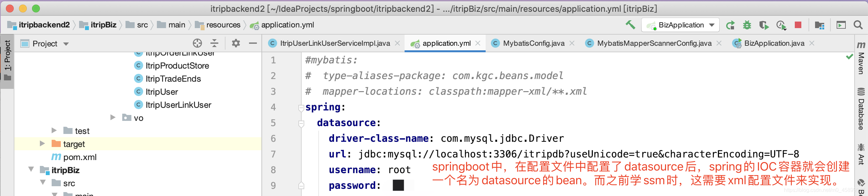Expand the vo package folder
The height and width of the screenshot is (196, 868).
[113, 118]
